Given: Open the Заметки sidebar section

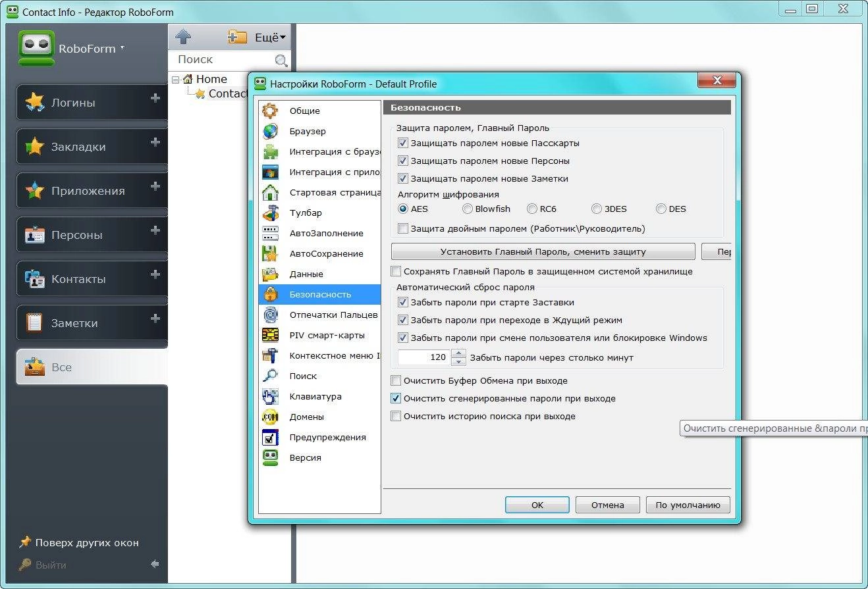Looking at the screenshot, I should click(92, 323).
